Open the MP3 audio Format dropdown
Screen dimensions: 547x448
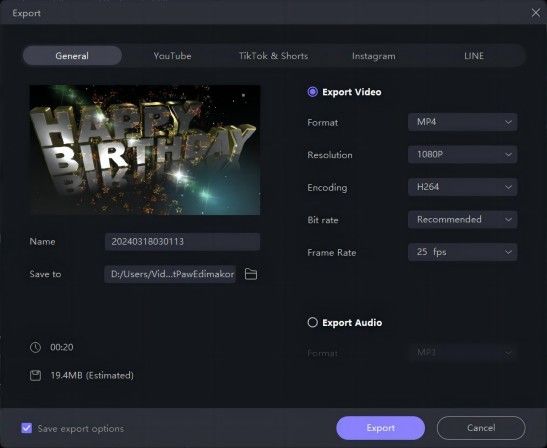coord(462,353)
